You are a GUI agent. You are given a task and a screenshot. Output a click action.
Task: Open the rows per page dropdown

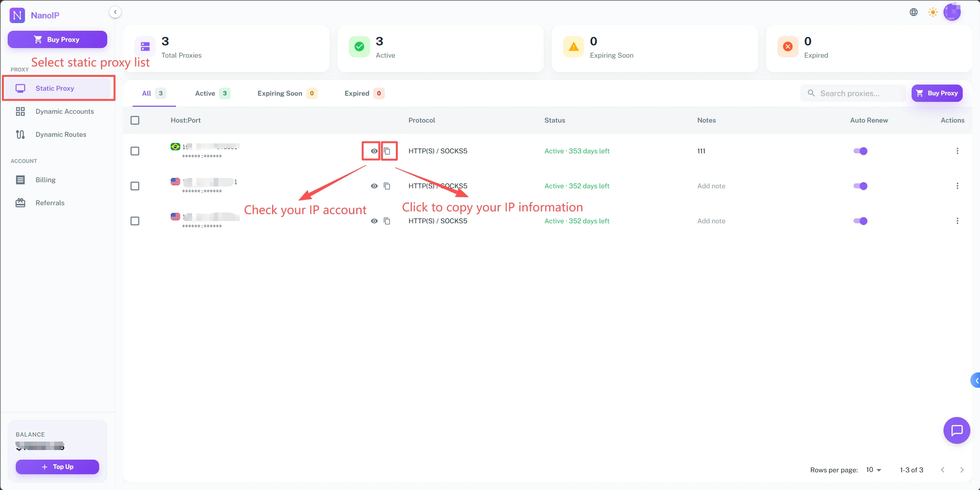[873, 470]
